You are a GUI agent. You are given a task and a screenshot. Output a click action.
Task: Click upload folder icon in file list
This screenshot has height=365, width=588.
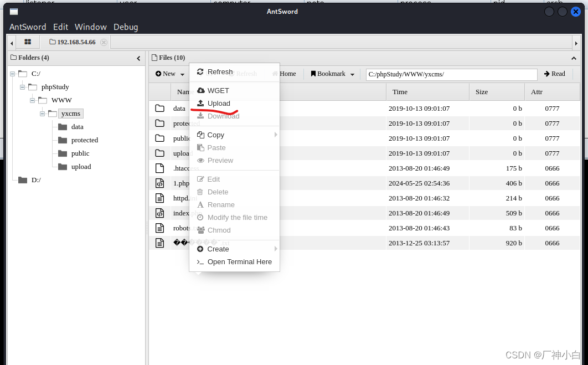160,153
